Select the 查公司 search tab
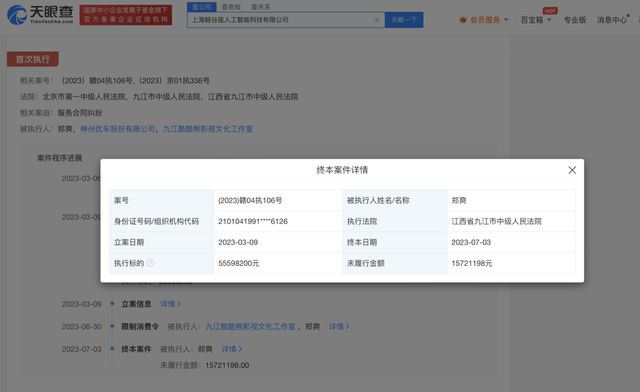Image resolution: width=640 pixels, height=392 pixels. 202,7
